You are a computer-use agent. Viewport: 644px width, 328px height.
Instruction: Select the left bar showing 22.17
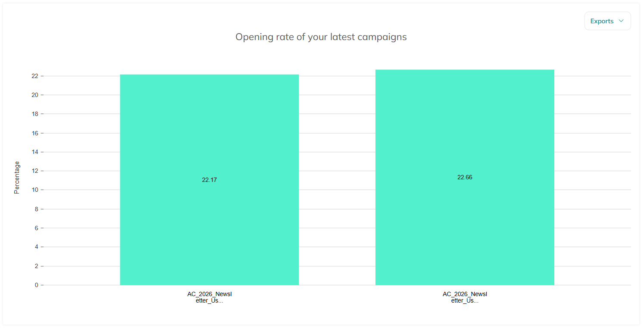[209, 180]
